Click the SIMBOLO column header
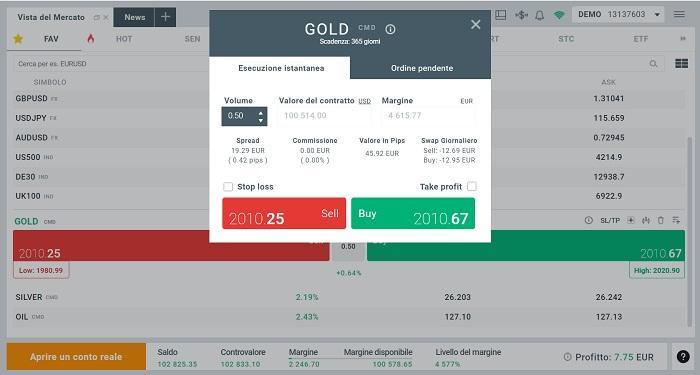The height and width of the screenshot is (375, 700). click(x=50, y=82)
